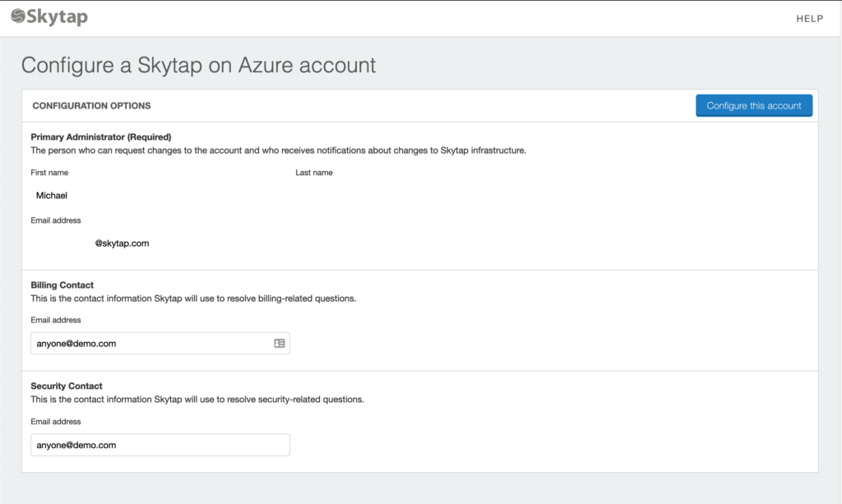Click the Email address label under Security Contact

point(56,421)
